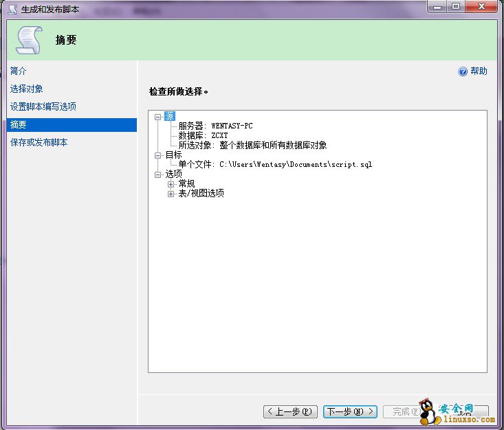The height and width of the screenshot is (430, 504).
Task: Collapse the 源 tree node
Action: pyautogui.click(x=158, y=117)
